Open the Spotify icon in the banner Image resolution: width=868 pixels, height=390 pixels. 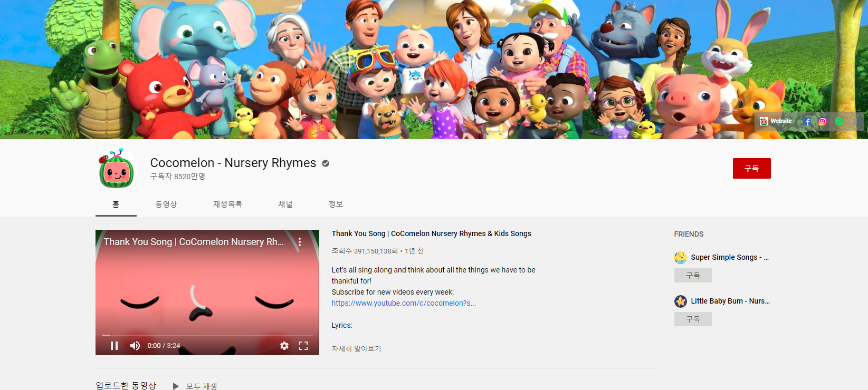point(839,121)
